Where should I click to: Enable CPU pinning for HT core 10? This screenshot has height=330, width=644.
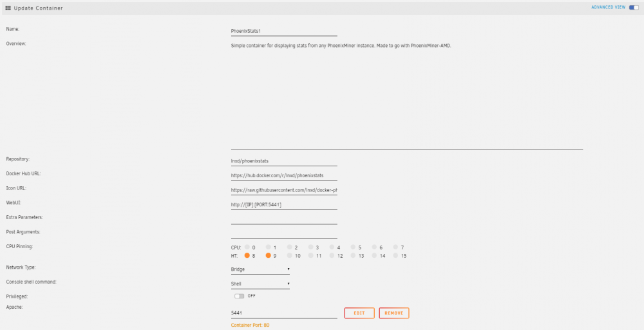pos(290,256)
